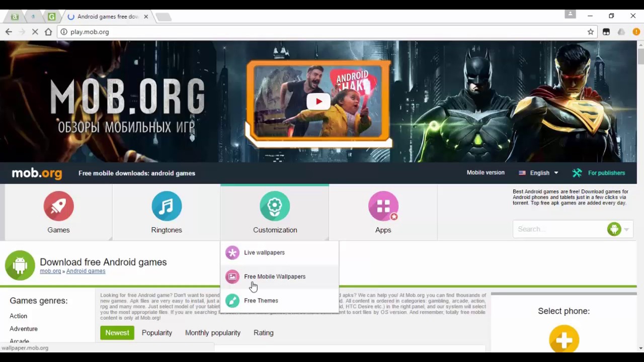Viewport: 644px width, 362px height.
Task: Open the Action genre link
Action: click(x=18, y=316)
